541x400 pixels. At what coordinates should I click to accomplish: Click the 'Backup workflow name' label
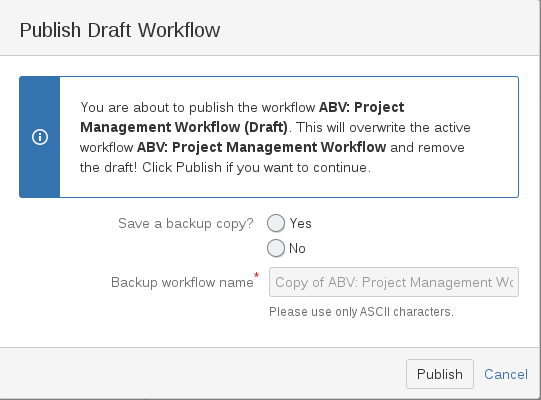pos(182,282)
